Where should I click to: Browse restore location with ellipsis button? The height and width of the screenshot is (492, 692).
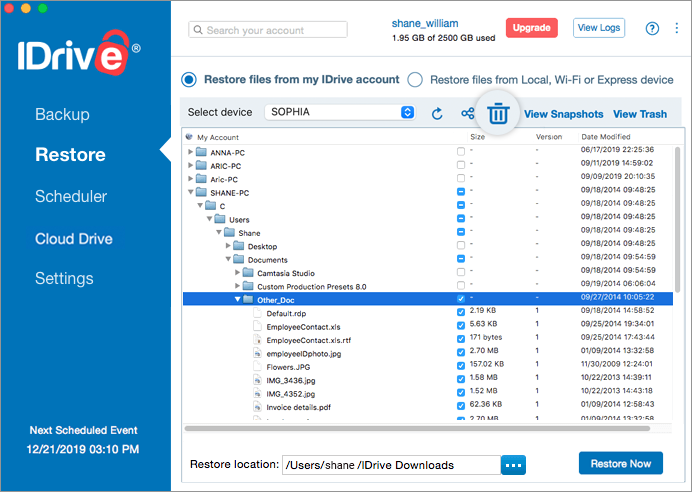pyautogui.click(x=513, y=465)
